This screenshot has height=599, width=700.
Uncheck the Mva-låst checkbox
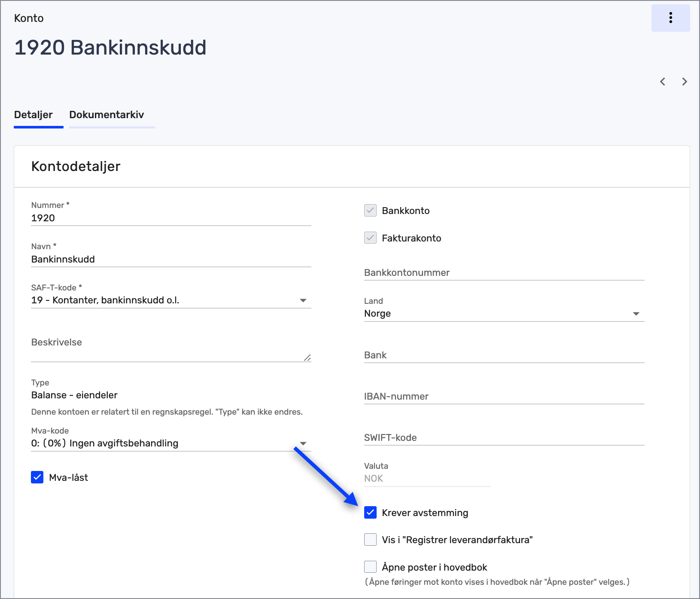click(37, 477)
